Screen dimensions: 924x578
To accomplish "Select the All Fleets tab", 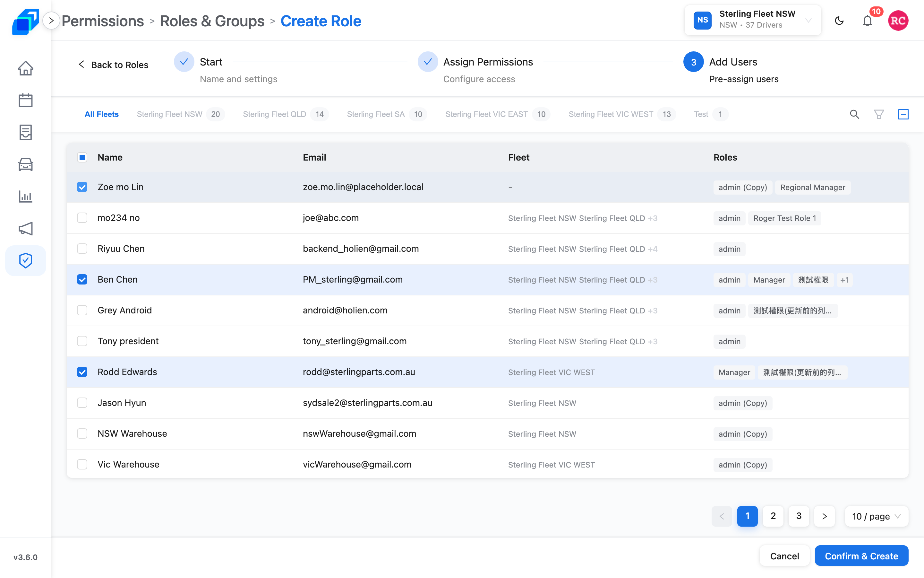I will coord(102,114).
